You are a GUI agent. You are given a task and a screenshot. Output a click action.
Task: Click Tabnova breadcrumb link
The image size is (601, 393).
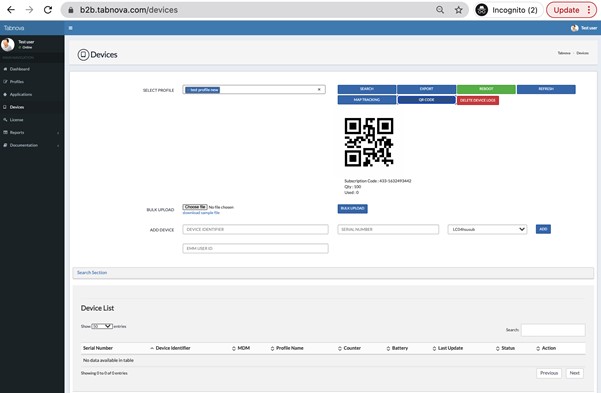coord(564,53)
